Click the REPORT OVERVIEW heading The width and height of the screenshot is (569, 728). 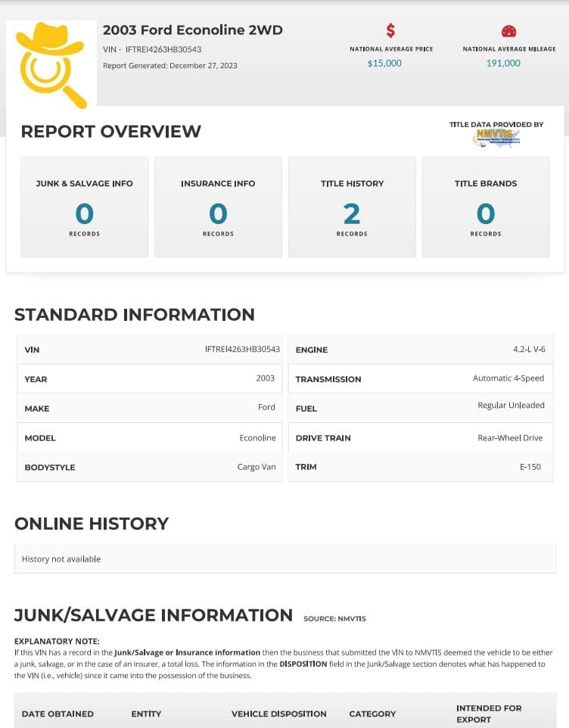pos(111,132)
